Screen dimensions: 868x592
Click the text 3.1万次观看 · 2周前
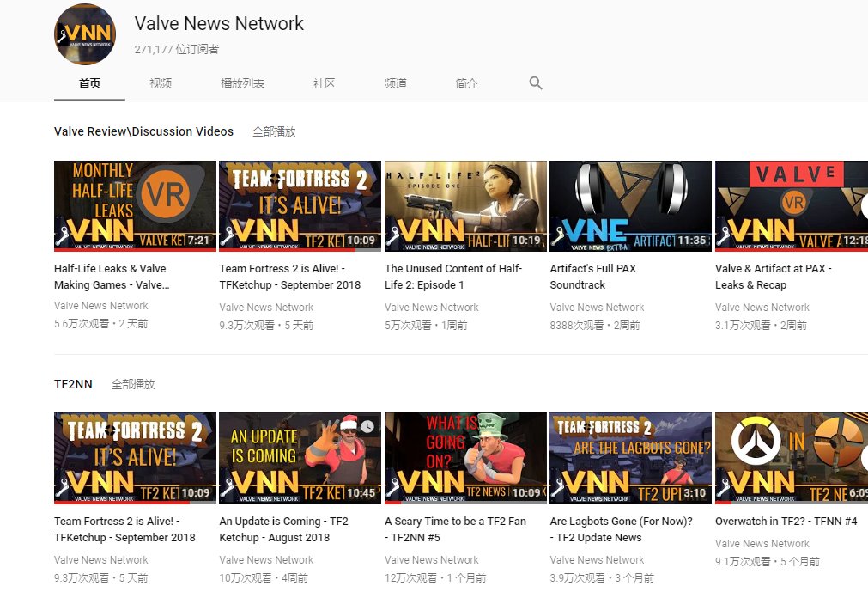(761, 325)
